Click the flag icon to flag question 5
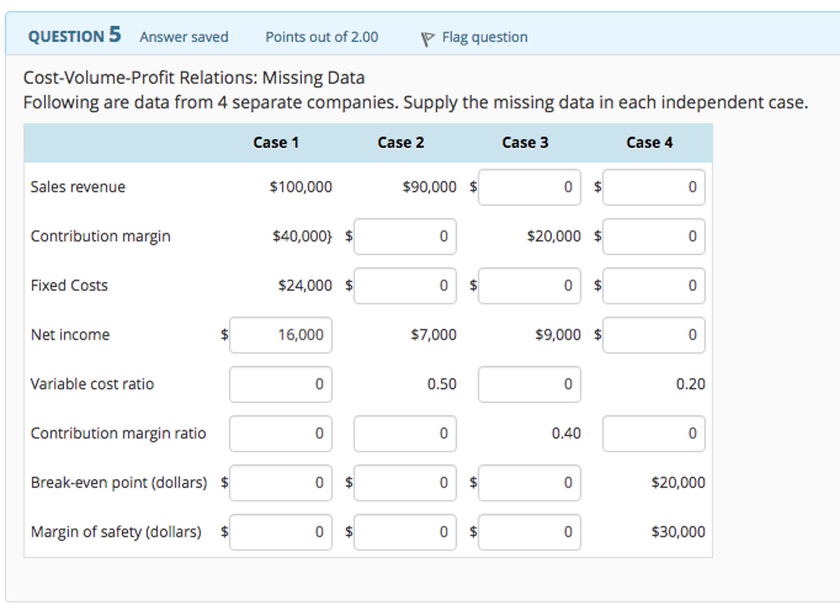Image resolution: width=840 pixels, height=616 pixels. [427, 37]
